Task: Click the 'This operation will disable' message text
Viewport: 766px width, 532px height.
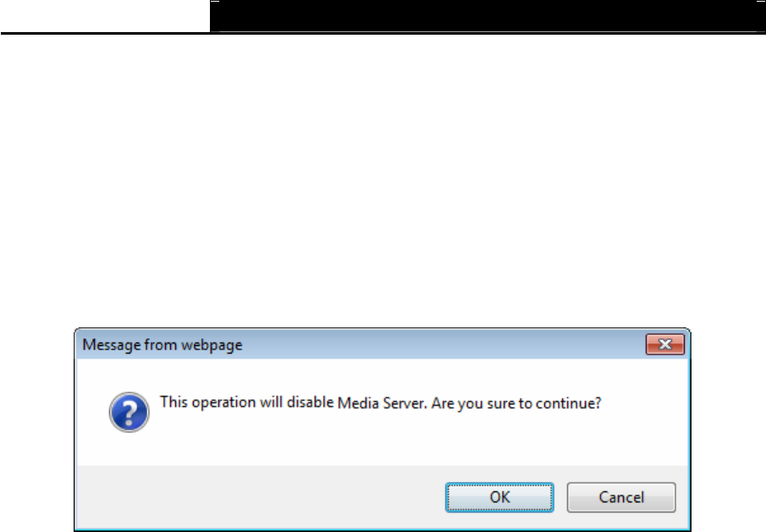Action: (246, 403)
